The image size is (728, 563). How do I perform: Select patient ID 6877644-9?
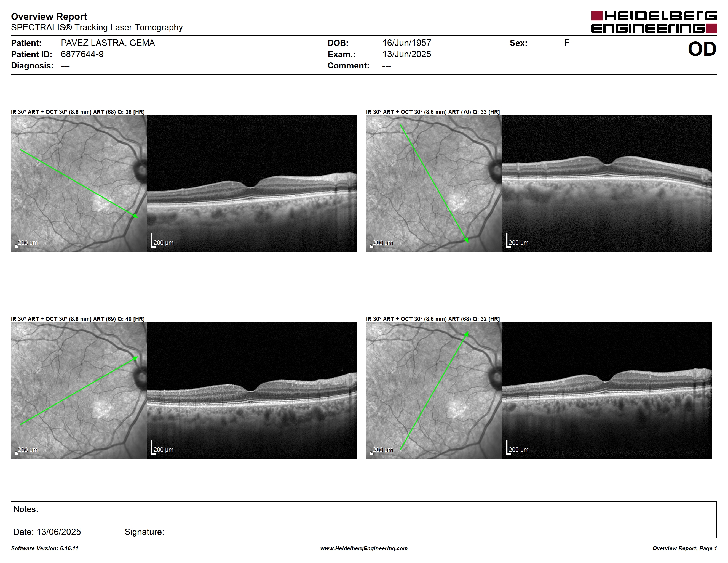[82, 54]
